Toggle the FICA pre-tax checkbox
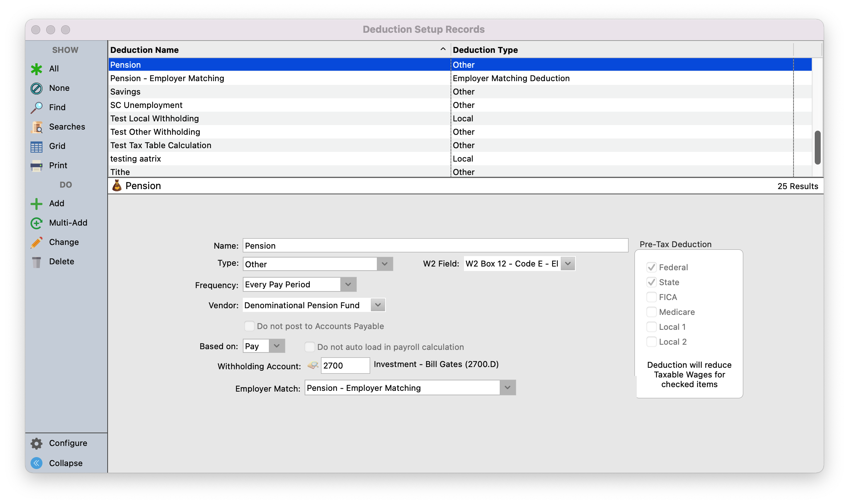The image size is (849, 504). [651, 297]
